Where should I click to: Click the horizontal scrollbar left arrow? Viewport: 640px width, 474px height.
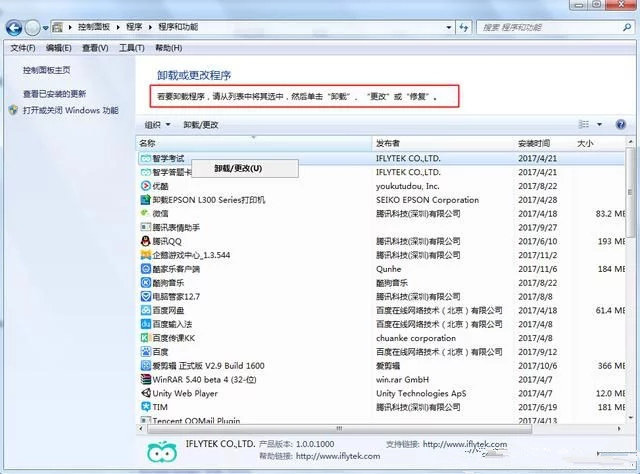(x=141, y=429)
